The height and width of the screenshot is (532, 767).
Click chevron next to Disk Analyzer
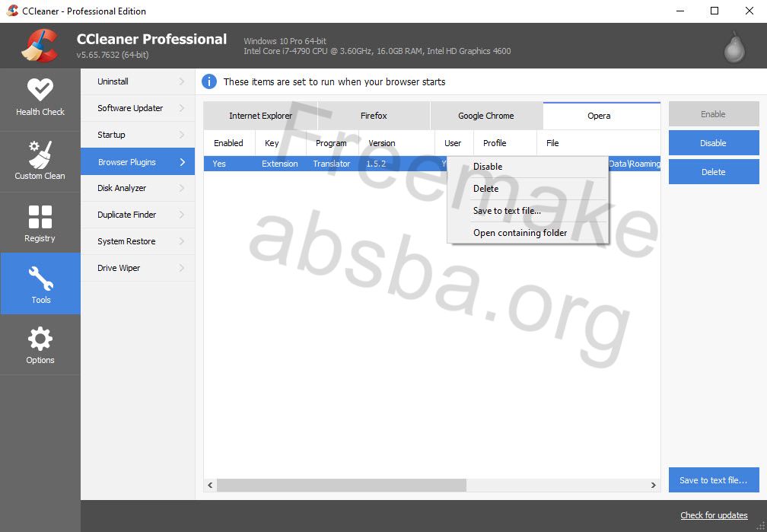point(182,188)
